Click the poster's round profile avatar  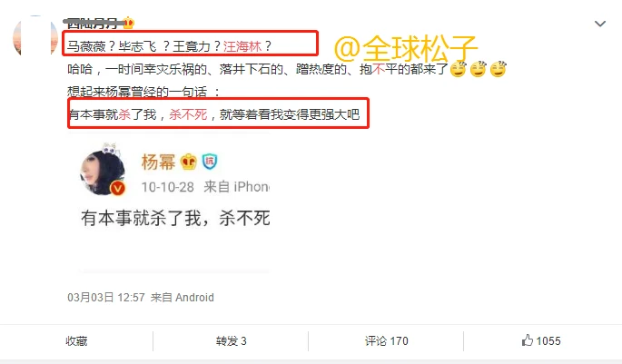(x=35, y=35)
